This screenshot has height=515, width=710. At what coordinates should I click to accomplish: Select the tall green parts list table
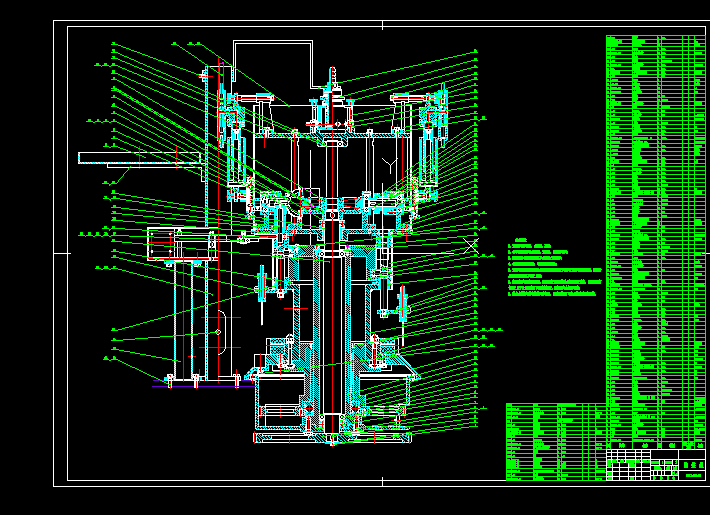click(656, 242)
